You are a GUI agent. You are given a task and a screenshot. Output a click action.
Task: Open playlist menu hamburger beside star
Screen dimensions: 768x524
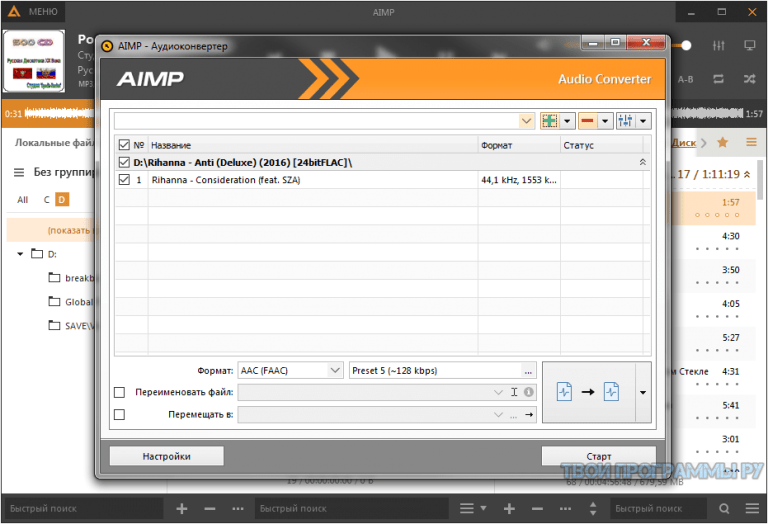[751, 143]
